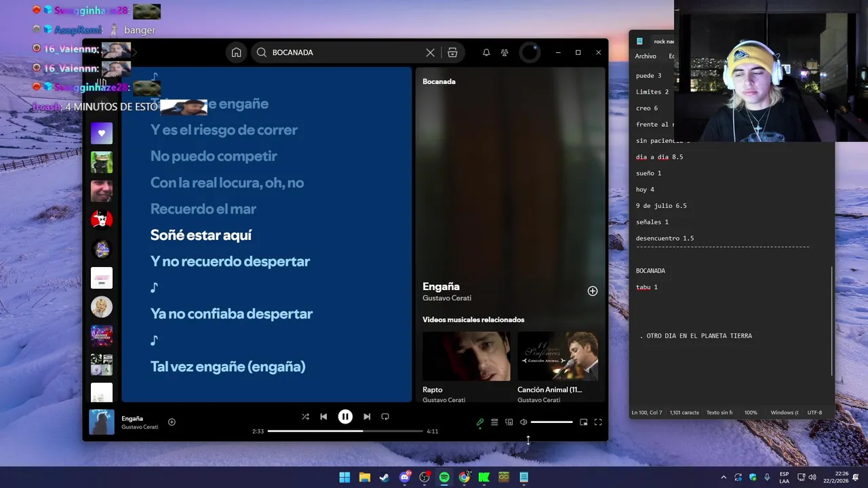The image size is (868, 488).
Task: Open the miniplayer
Action: coord(584,422)
